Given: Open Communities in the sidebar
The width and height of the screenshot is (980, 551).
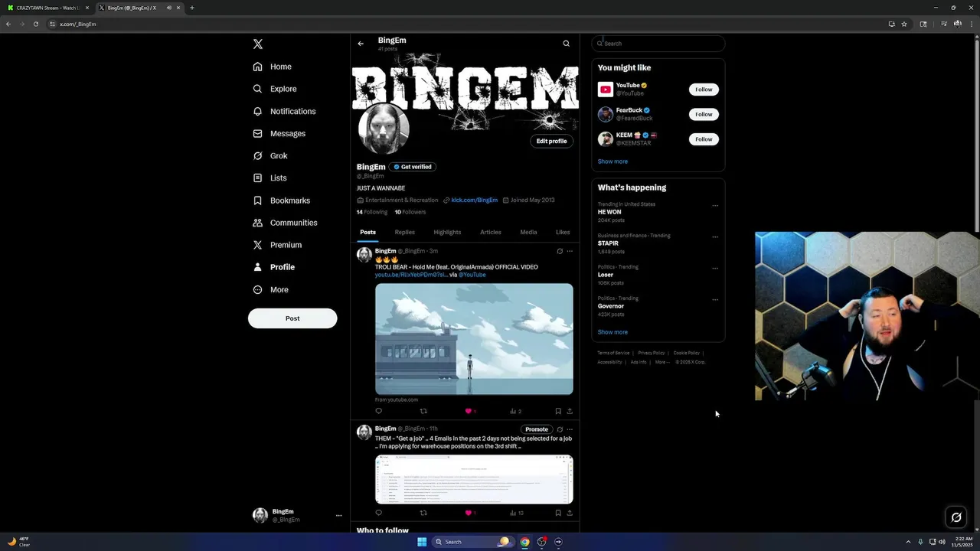Looking at the screenshot, I should click(285, 223).
